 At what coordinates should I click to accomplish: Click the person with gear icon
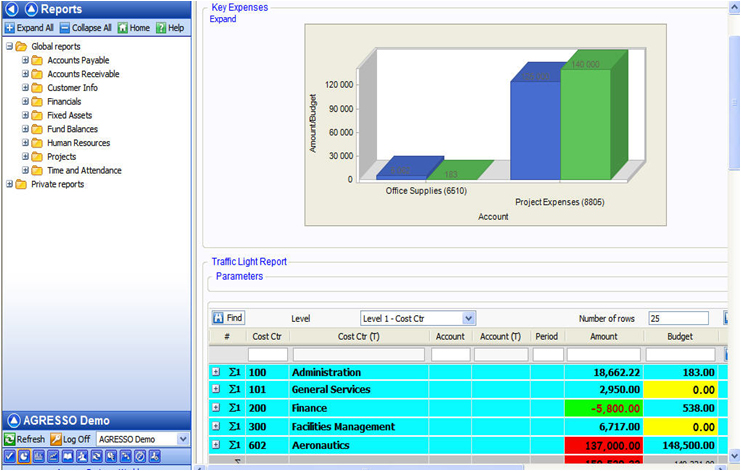(155, 456)
